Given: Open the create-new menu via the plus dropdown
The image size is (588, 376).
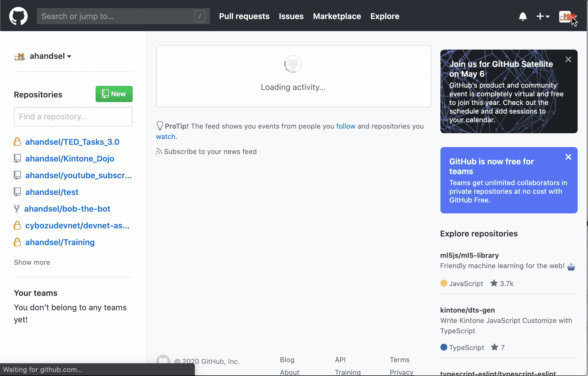Looking at the screenshot, I should coord(543,16).
